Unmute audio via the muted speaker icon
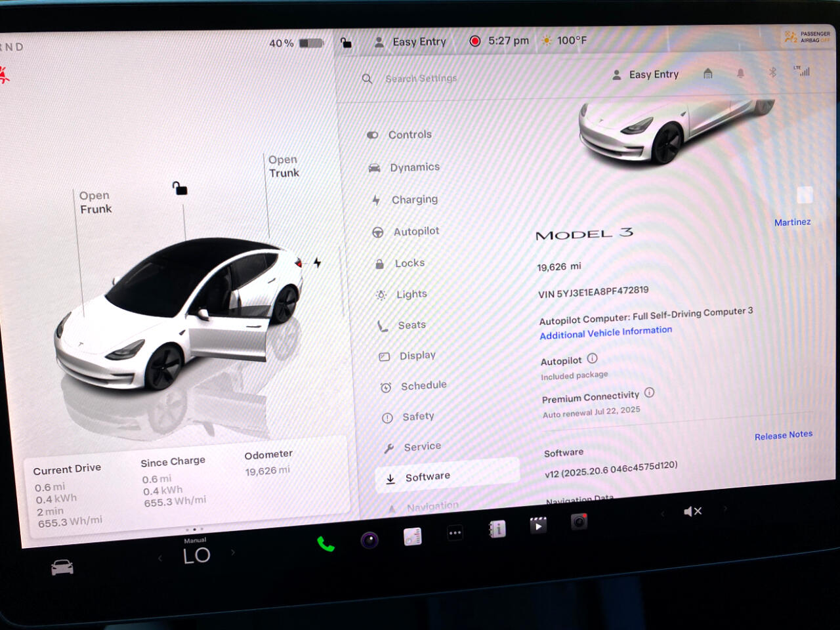Screen dimensions: 840x630 point(693,511)
